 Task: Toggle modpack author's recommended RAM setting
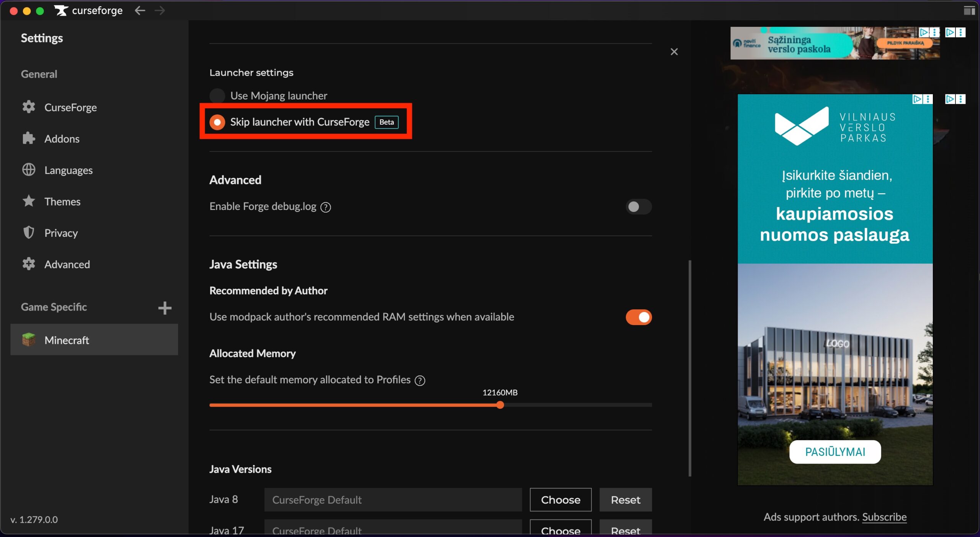pos(639,317)
